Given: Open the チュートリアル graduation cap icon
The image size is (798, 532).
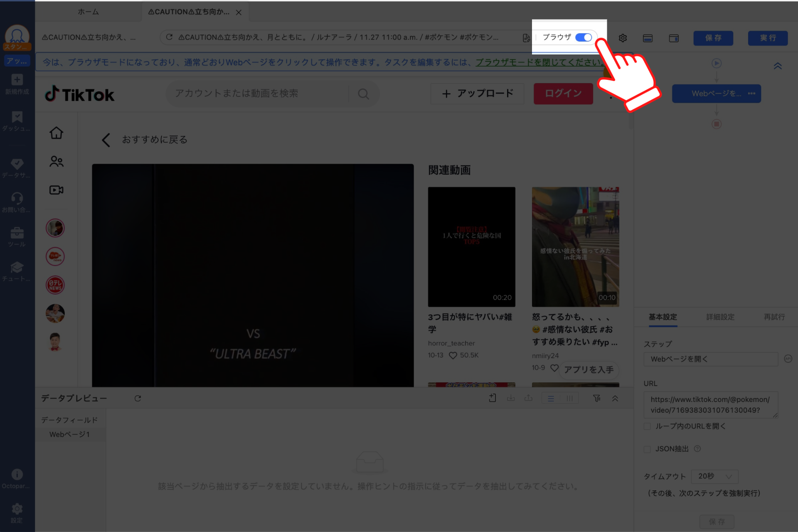Looking at the screenshot, I should point(17,271).
